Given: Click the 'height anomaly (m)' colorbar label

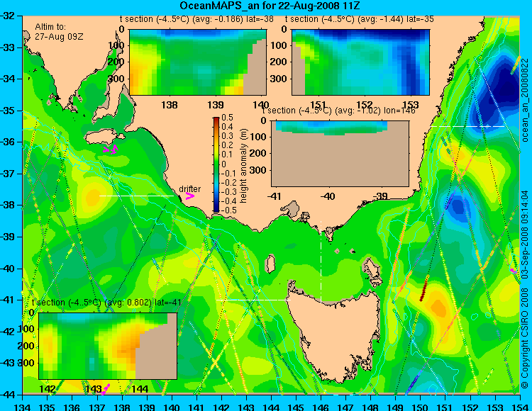Looking at the screenshot, I should coord(243,165).
